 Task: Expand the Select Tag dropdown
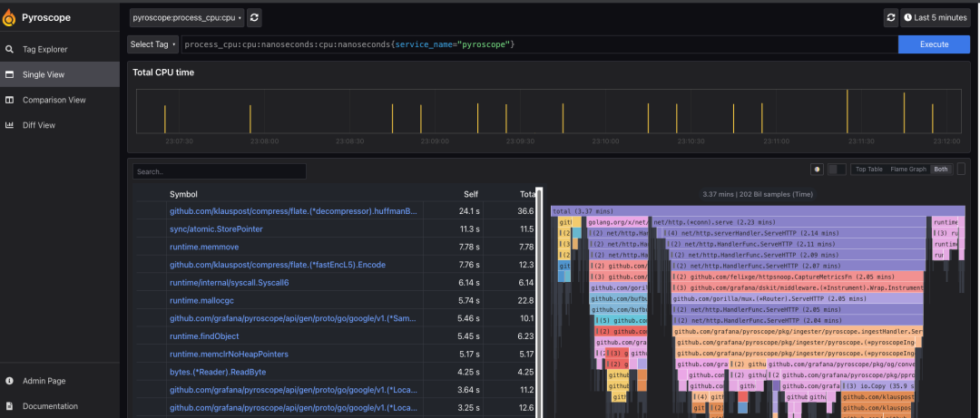click(153, 44)
